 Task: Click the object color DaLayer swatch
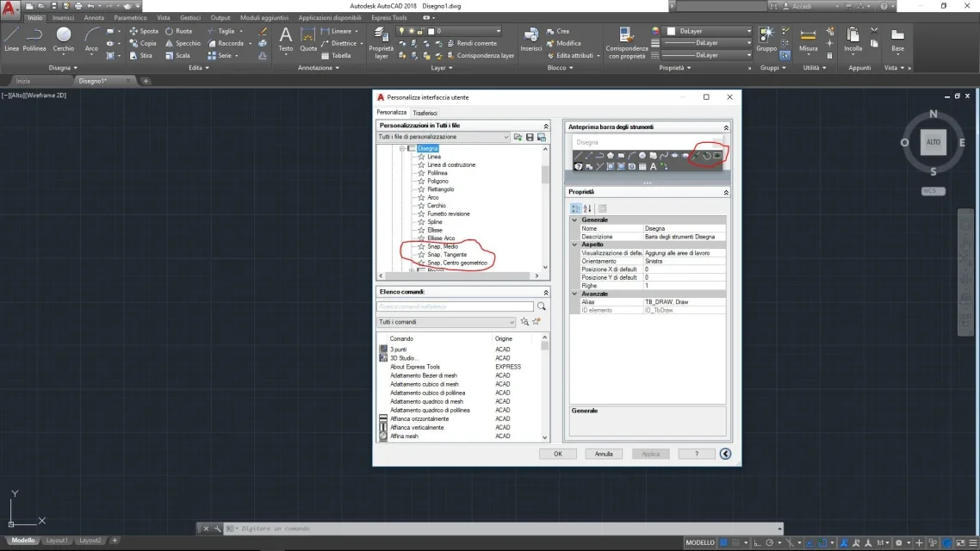point(672,31)
